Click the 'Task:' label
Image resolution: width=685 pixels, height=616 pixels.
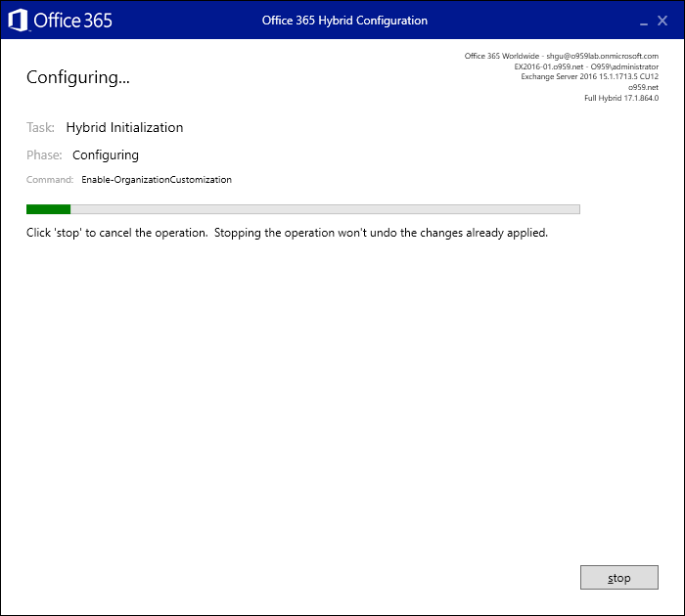tap(40, 127)
